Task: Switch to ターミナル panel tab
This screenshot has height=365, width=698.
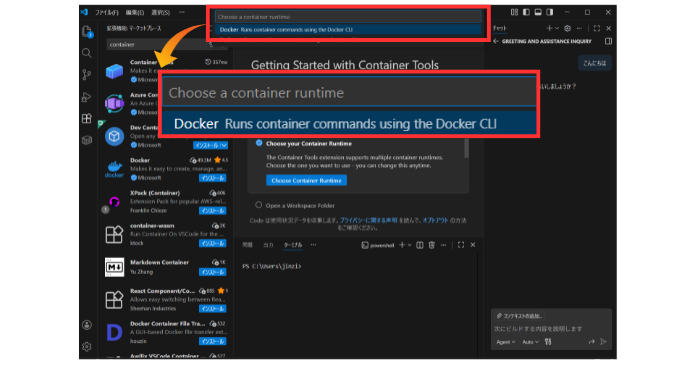Action: point(293,245)
